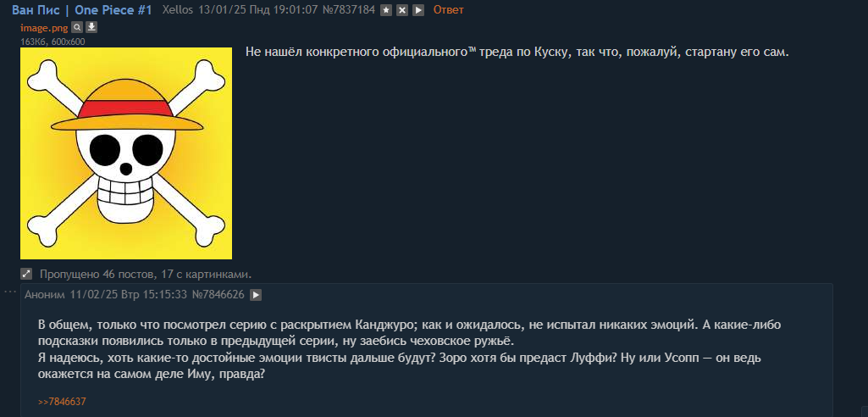Image resolution: width=868 pixels, height=417 pixels.
Task: Click the date 13/01/25 Пнд 19:01:07
Action: coord(258,10)
